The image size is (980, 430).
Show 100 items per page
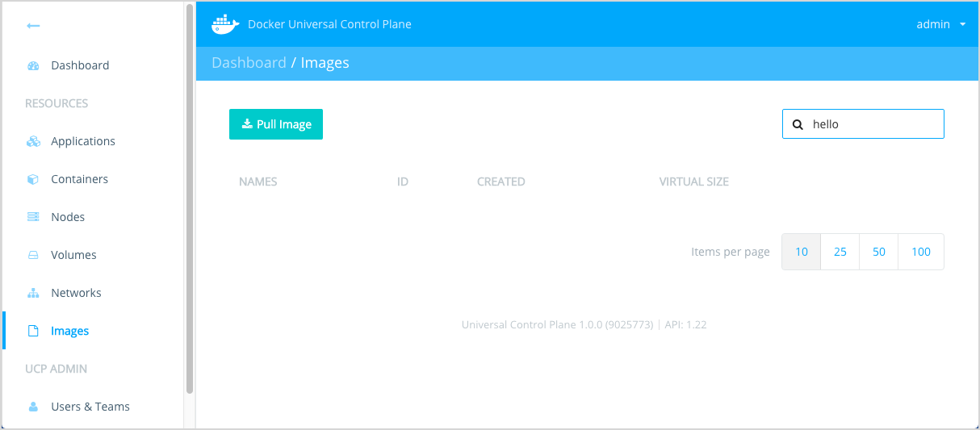coord(921,252)
